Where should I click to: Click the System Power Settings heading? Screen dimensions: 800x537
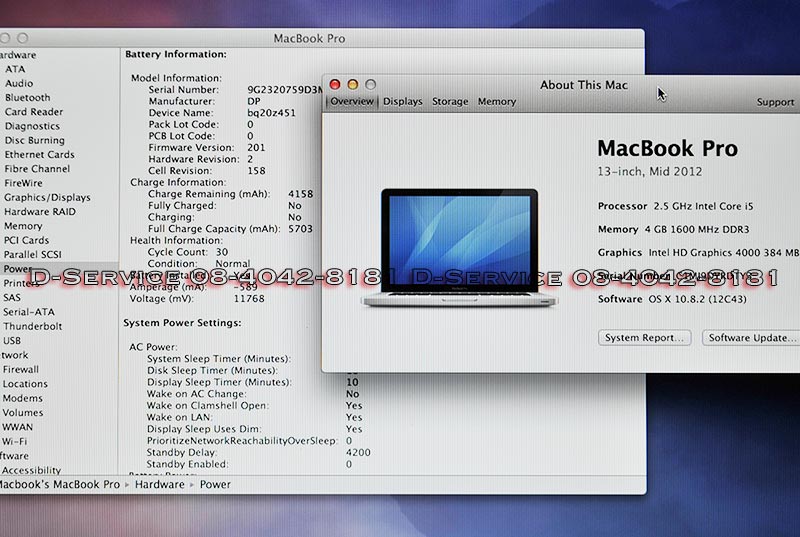(x=182, y=323)
